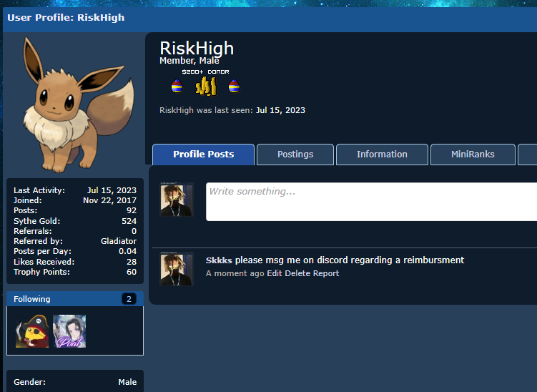
Task: Open the Gladiator referrer link
Action: (x=119, y=241)
